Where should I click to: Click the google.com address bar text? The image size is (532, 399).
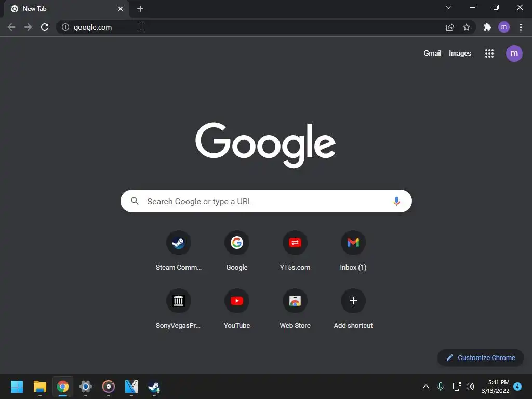coord(92,27)
